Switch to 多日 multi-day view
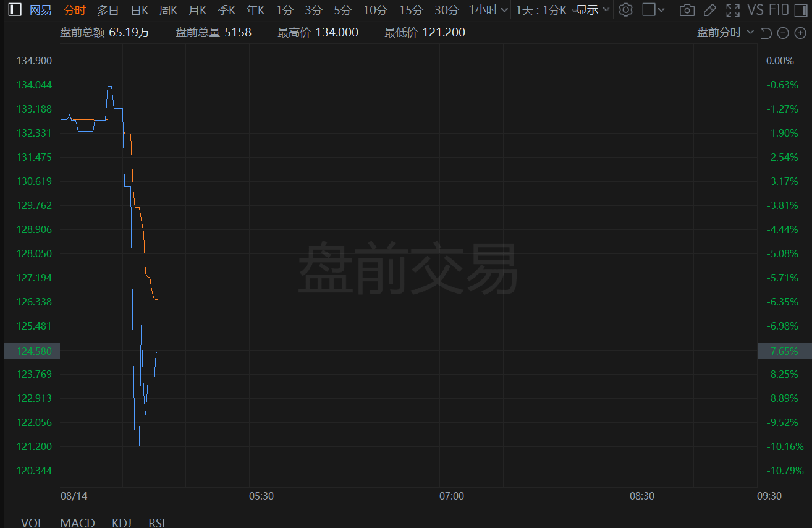The image size is (812, 528). 108,10
